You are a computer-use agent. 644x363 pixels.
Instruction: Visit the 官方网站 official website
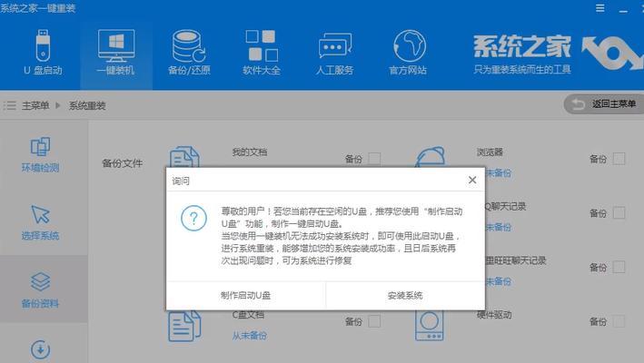[x=408, y=53]
